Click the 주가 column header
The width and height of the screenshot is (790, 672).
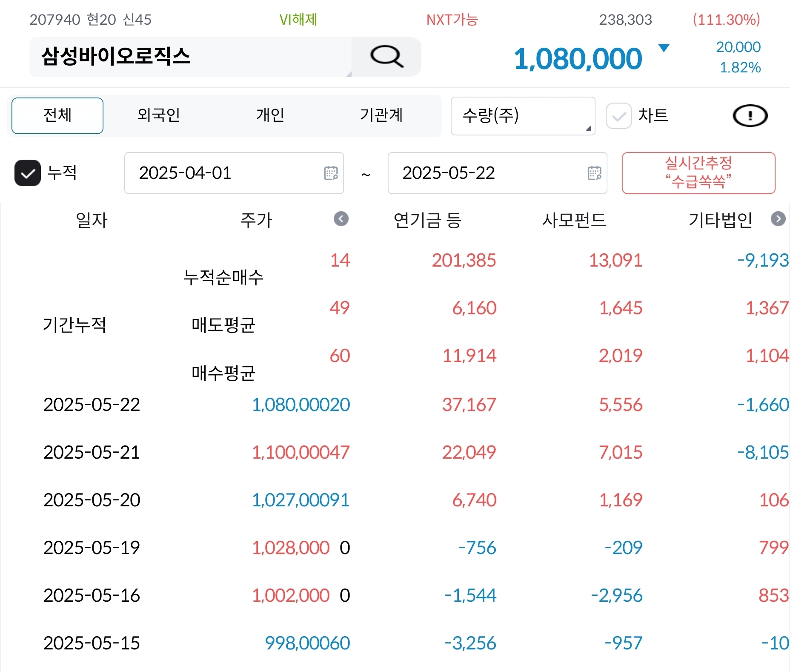point(256,220)
